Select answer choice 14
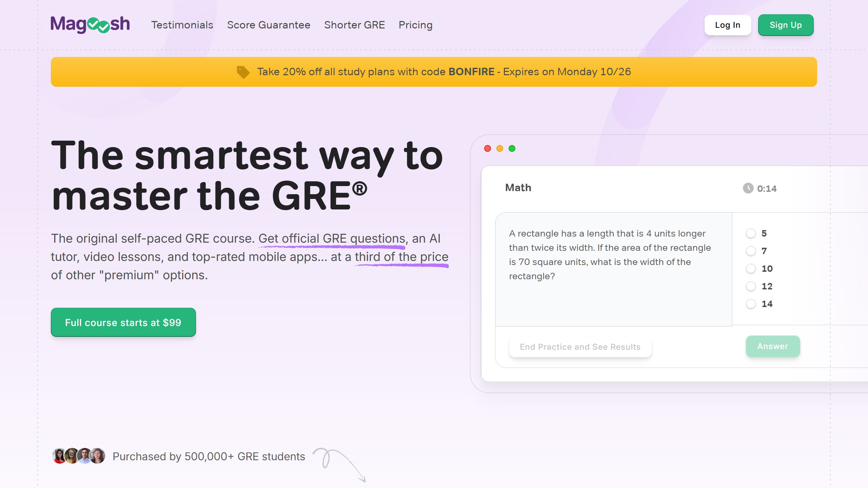The height and width of the screenshot is (488, 868). (751, 304)
